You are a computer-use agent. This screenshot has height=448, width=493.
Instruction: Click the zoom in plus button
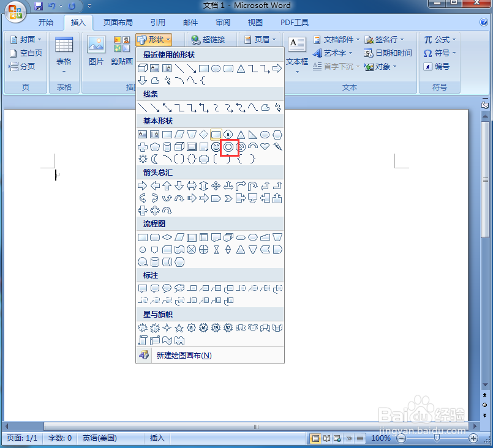coord(473,438)
